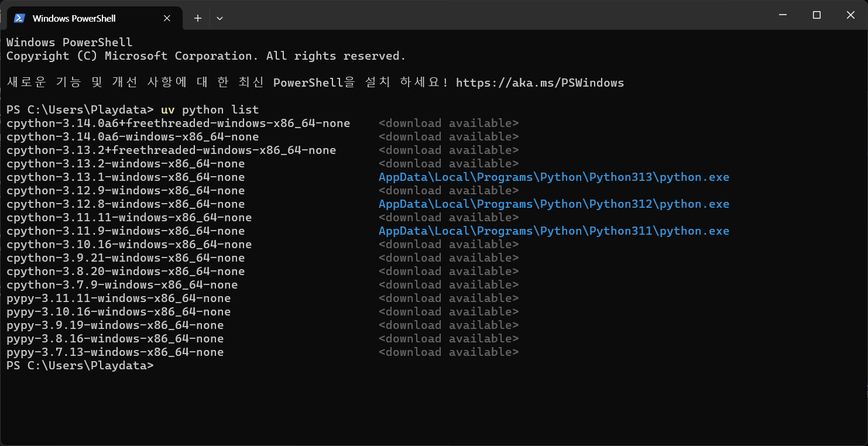The width and height of the screenshot is (868, 446).
Task: Click download available text for cpython-3.10.16
Action: pos(449,244)
